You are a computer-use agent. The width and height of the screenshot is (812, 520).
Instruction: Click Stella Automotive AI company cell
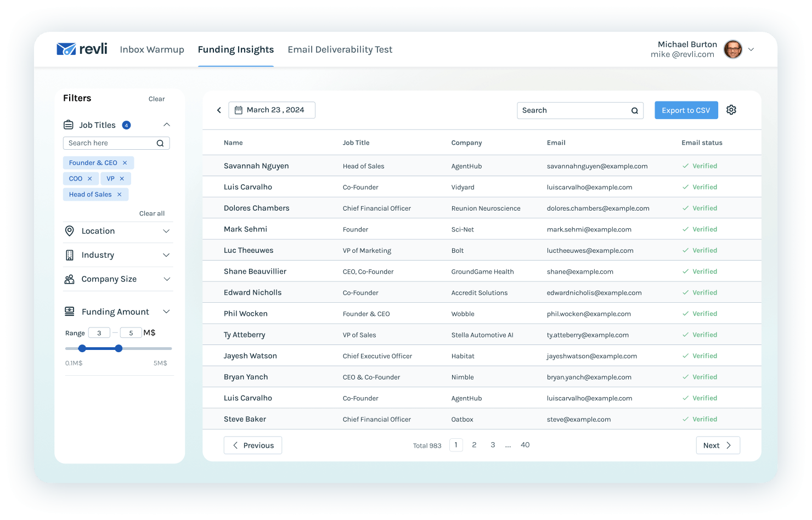click(482, 335)
